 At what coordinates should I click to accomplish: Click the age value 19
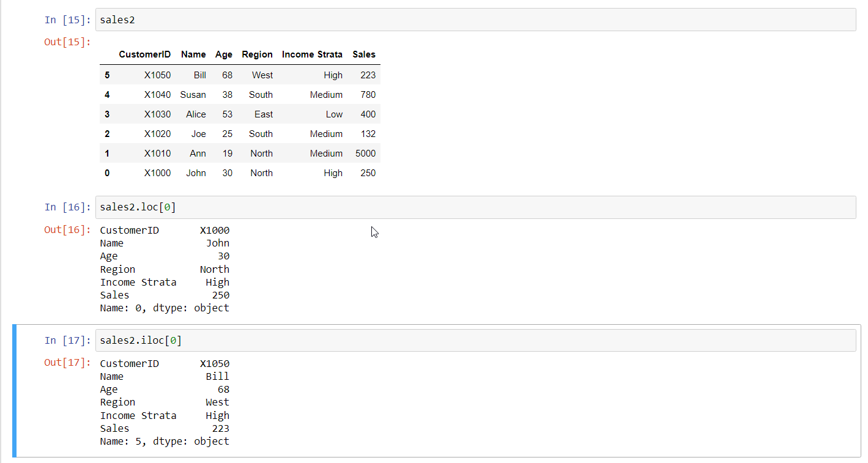pyautogui.click(x=227, y=154)
